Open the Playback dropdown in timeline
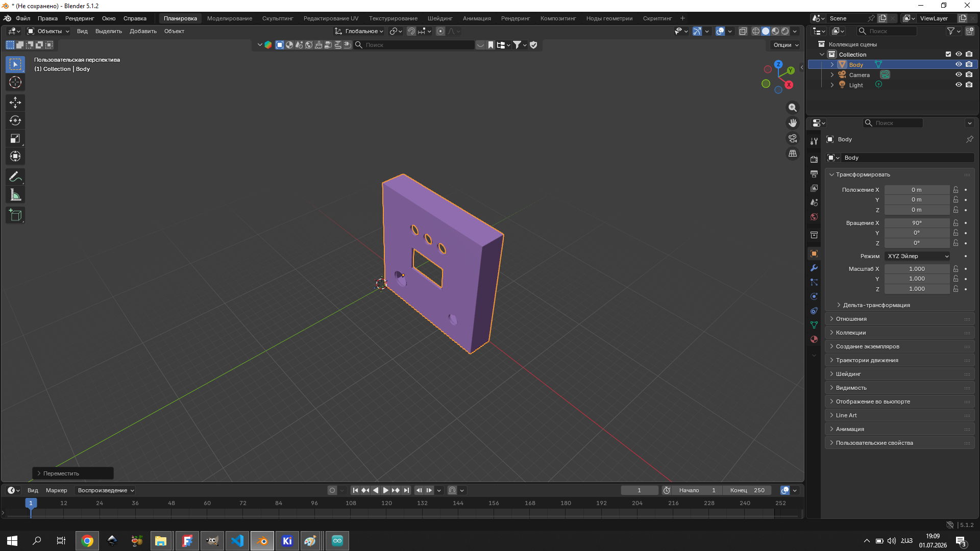 (x=106, y=490)
